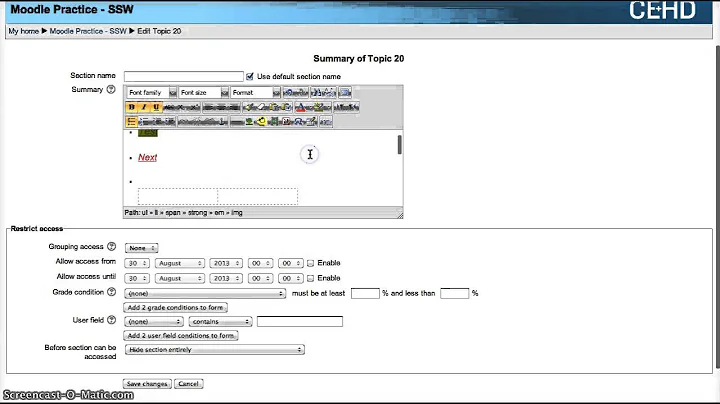Click Add 2 user field conditions to form
This screenshot has width=720, height=404.
click(x=181, y=336)
